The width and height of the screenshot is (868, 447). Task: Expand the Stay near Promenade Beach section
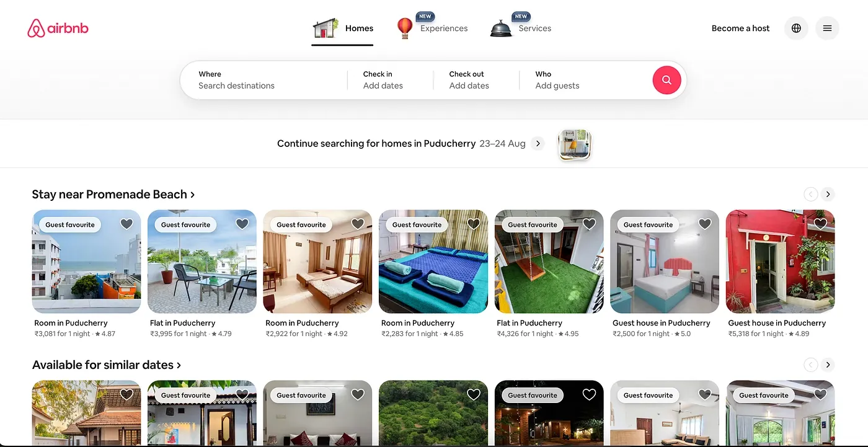point(113,195)
